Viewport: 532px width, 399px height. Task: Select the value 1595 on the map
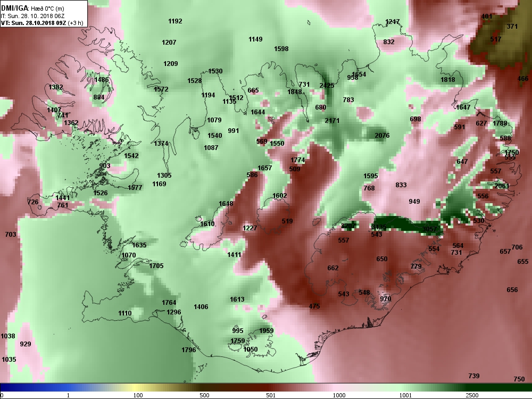370,176
